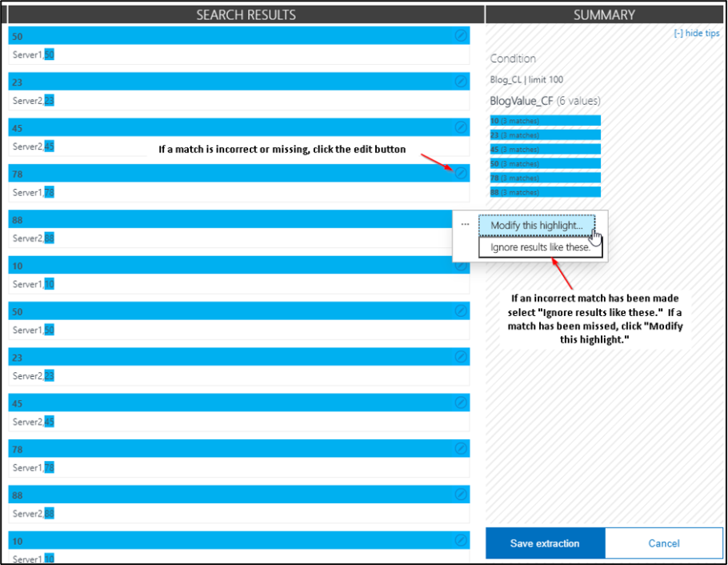This screenshot has width=728, height=565.
Task: Click the edit icon on the Server2 23 result
Action: click(x=461, y=82)
